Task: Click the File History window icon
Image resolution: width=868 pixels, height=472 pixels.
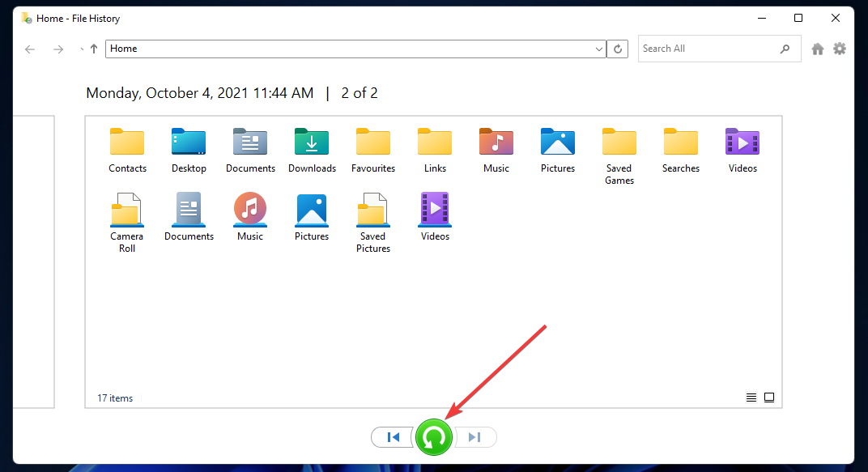Action: click(27, 19)
